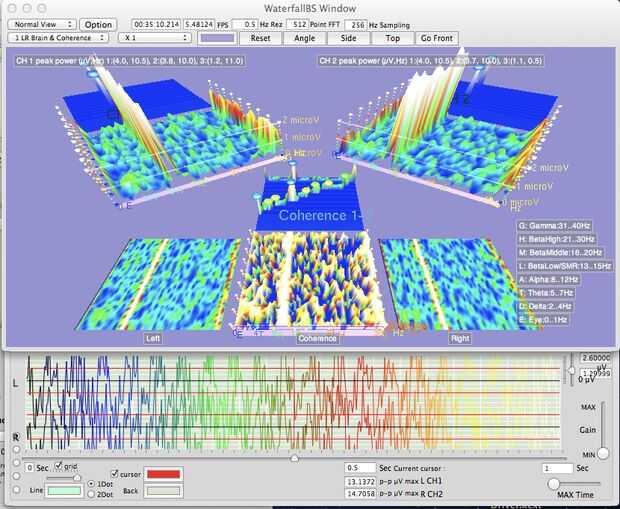Click the L channel waveform label
The image size is (620, 509).
[x=15, y=383]
